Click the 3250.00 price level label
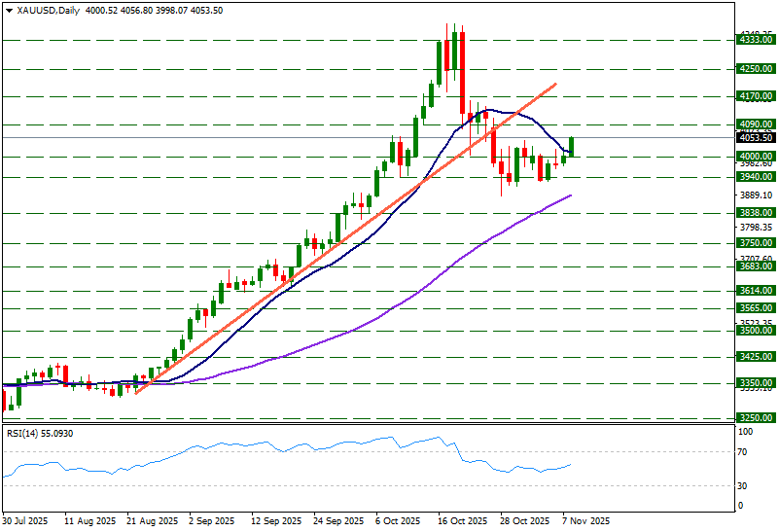This screenshot has width=779, height=532. click(755, 417)
